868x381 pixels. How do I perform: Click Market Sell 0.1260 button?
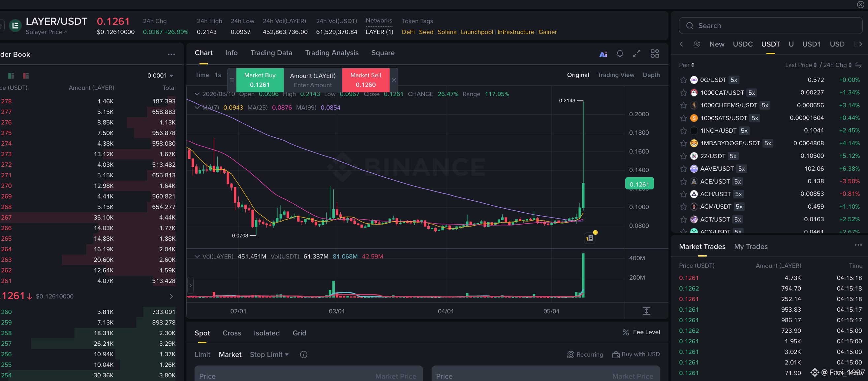pyautogui.click(x=366, y=80)
